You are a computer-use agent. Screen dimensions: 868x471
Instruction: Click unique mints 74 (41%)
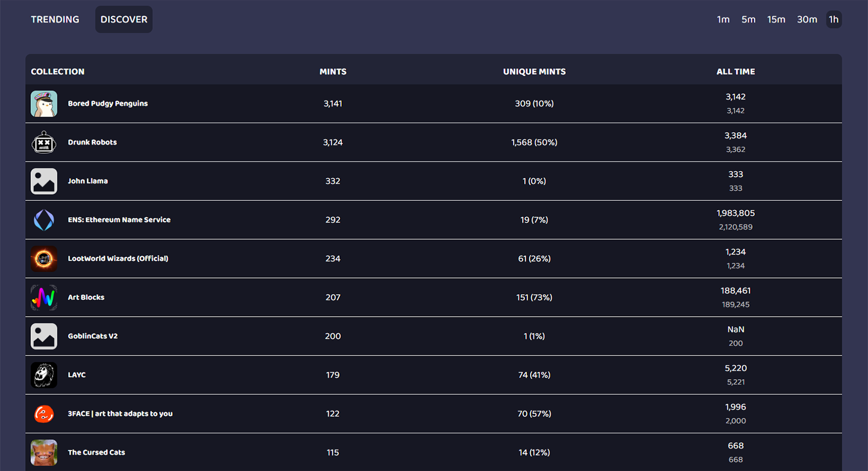[x=535, y=375]
